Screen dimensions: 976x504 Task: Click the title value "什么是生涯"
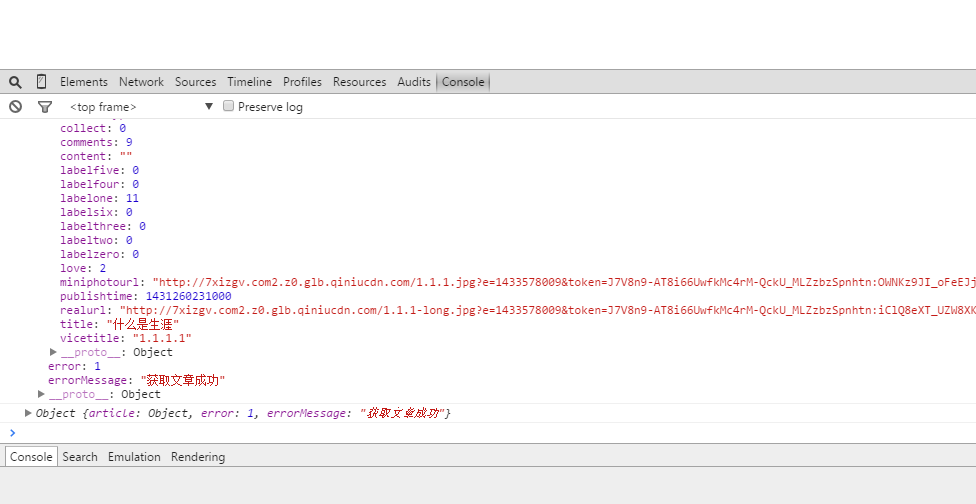[x=143, y=324]
